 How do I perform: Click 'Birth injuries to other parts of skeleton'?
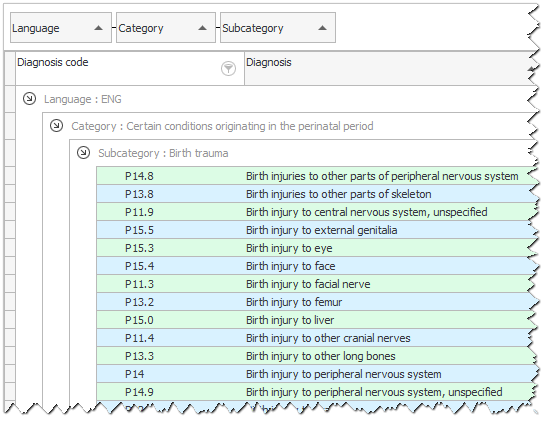[x=339, y=194]
